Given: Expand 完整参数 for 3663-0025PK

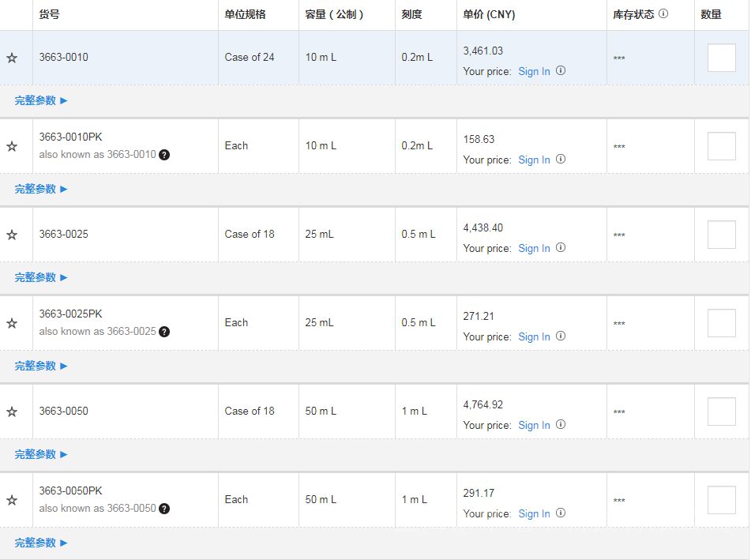Looking at the screenshot, I should (x=41, y=366).
